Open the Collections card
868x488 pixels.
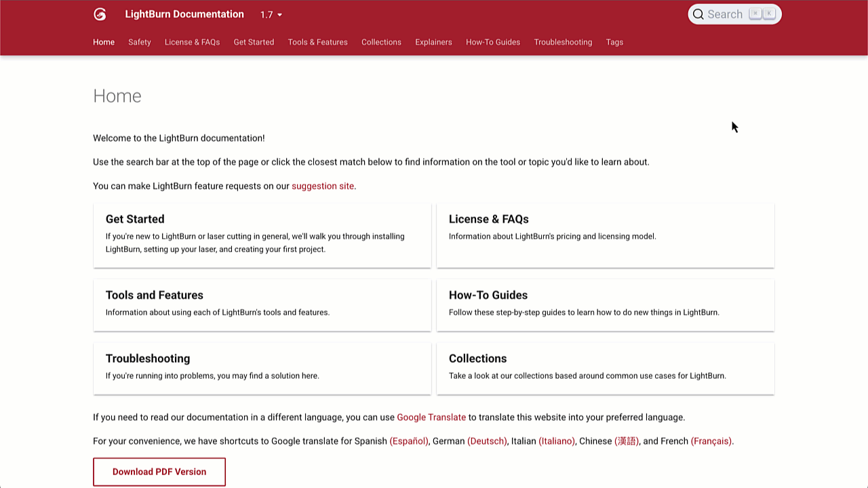tap(605, 367)
